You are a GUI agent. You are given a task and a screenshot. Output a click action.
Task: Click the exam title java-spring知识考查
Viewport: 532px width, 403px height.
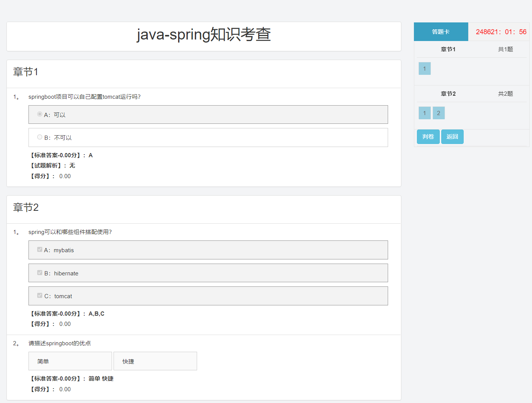coord(204,35)
